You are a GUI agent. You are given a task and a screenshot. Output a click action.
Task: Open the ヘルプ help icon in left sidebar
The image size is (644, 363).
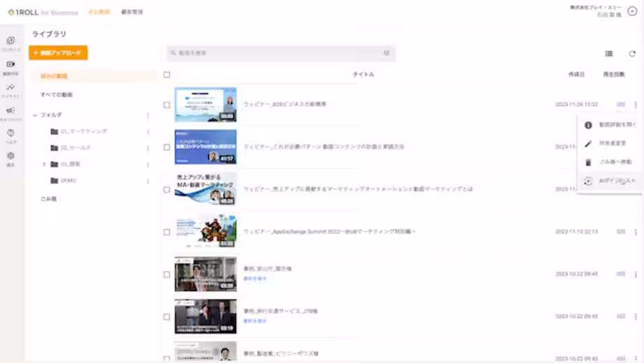point(10,133)
